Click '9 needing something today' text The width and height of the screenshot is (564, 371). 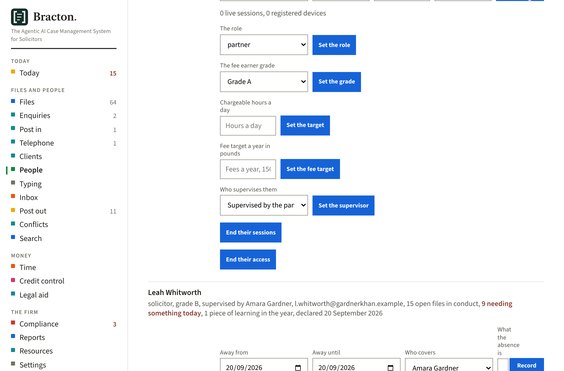tap(330, 308)
